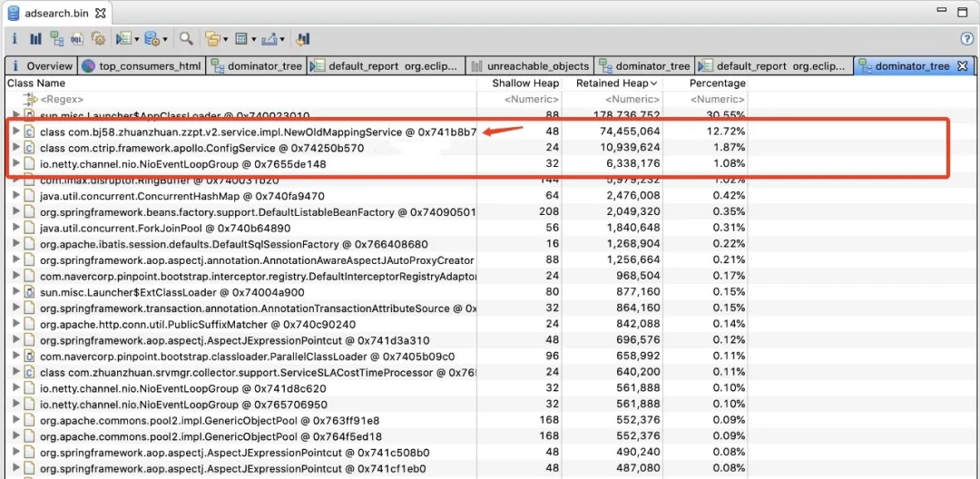Open the run reports dropdown arrow
Viewport: 980px width, 479px height.
coord(137,40)
